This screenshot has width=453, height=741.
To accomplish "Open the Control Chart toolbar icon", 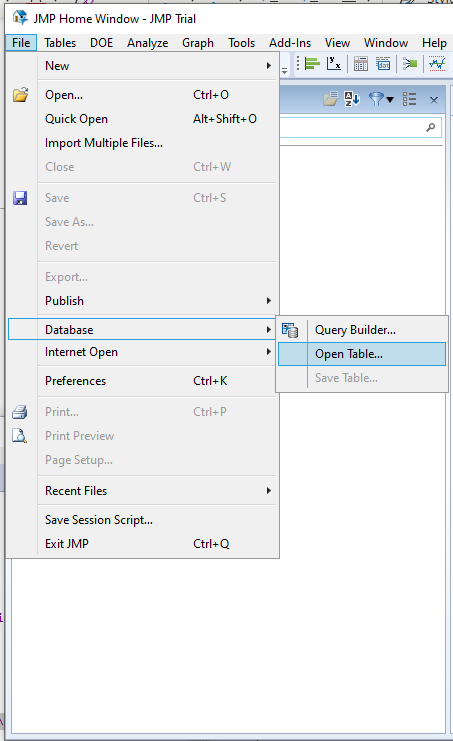I will point(437,63).
